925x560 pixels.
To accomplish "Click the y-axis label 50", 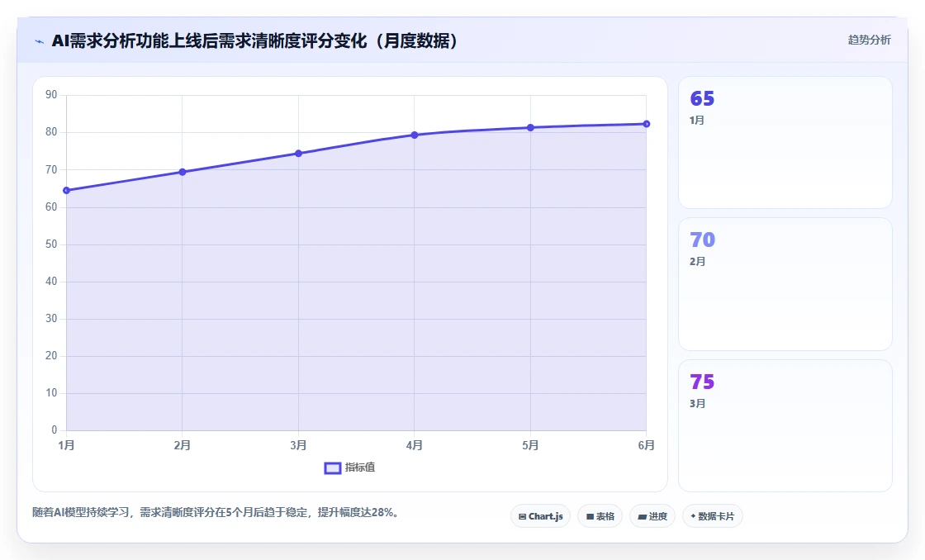I will [51, 244].
